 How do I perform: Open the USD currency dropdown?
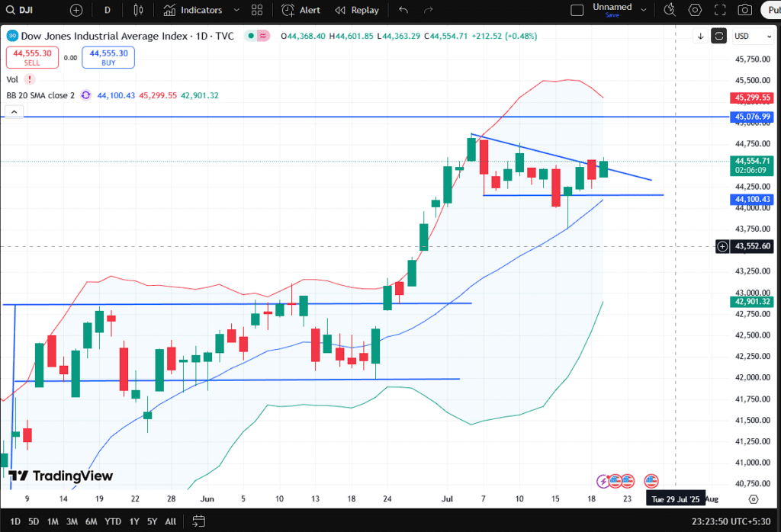tap(753, 36)
